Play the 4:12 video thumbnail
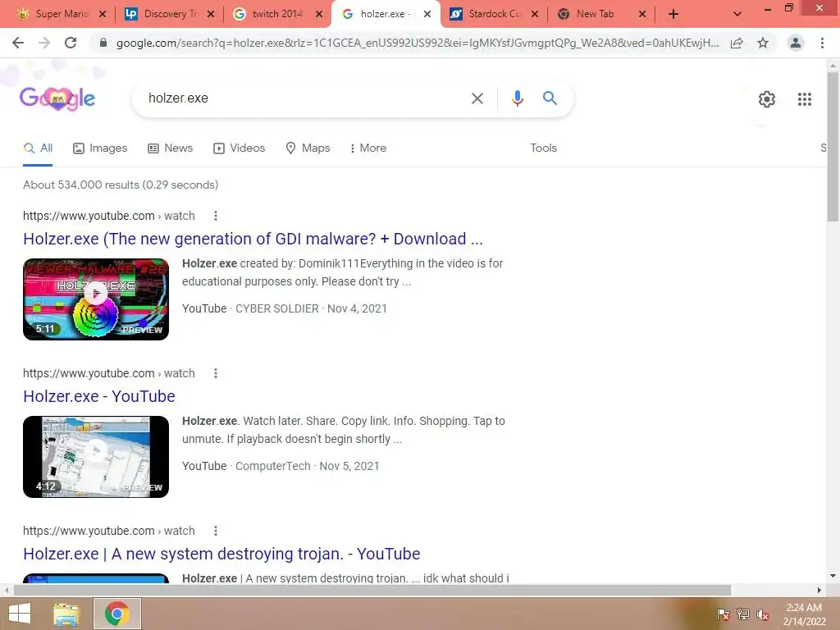 pos(96,456)
